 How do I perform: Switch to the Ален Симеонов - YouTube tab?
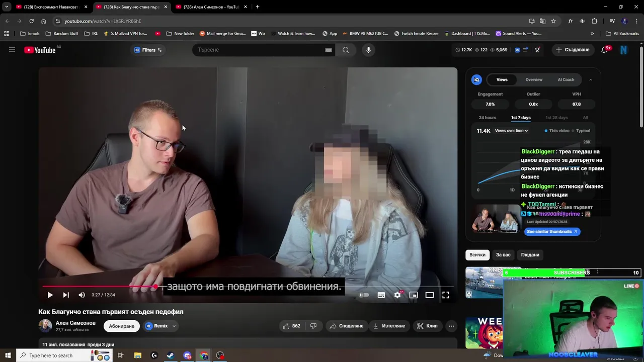coord(211,7)
